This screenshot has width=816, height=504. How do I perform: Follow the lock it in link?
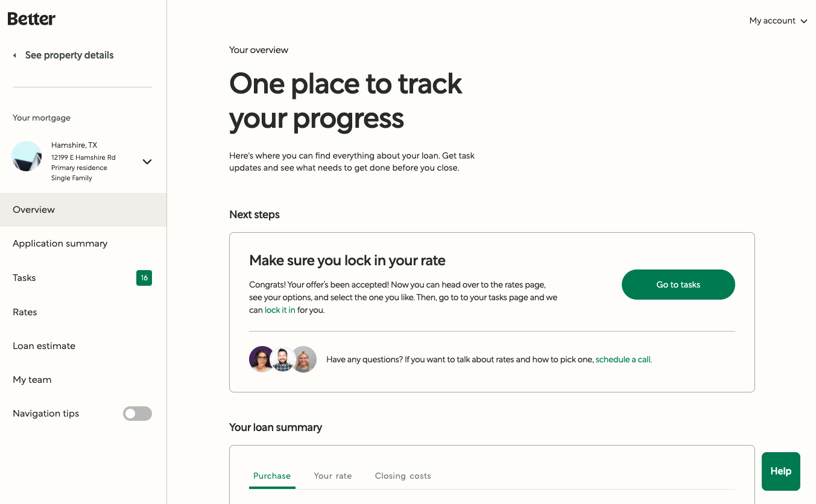280,310
